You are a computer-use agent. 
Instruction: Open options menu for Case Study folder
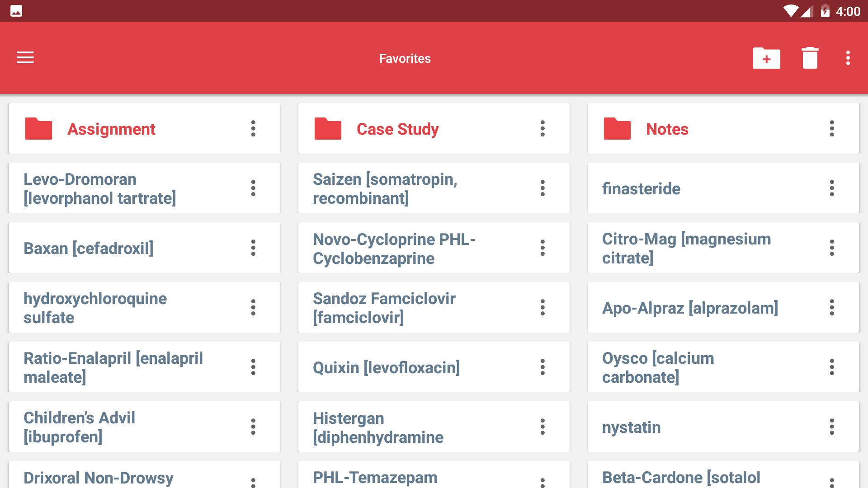pyautogui.click(x=542, y=129)
